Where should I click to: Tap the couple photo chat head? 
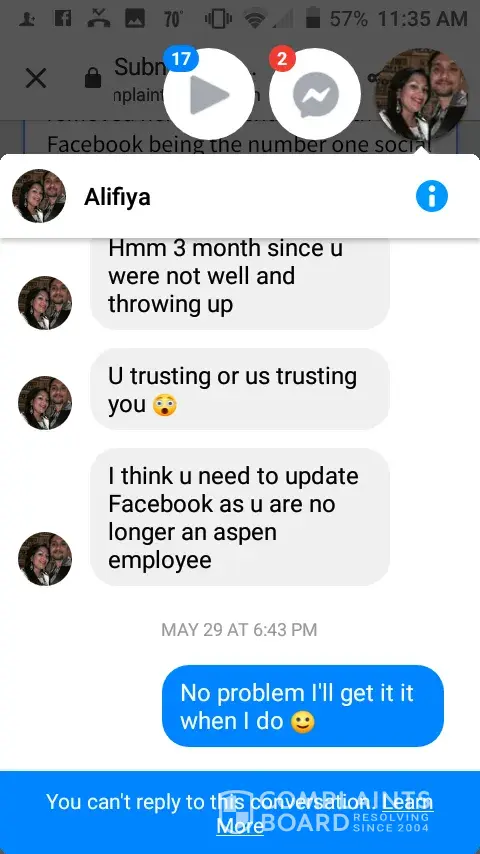[423, 94]
